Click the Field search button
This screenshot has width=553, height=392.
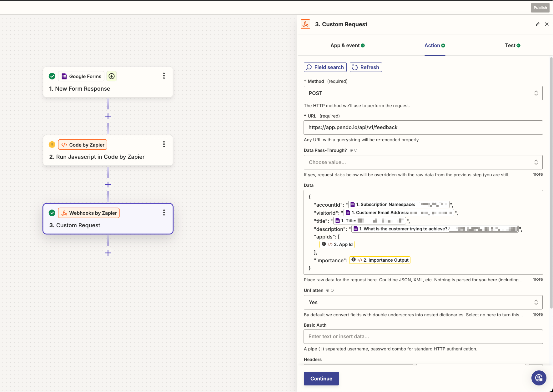pos(325,67)
